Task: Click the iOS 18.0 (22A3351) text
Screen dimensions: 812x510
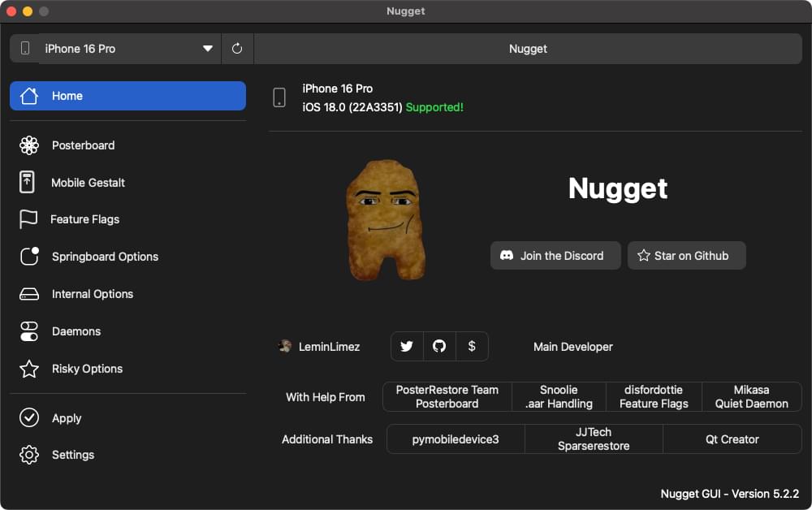Action: [352, 107]
